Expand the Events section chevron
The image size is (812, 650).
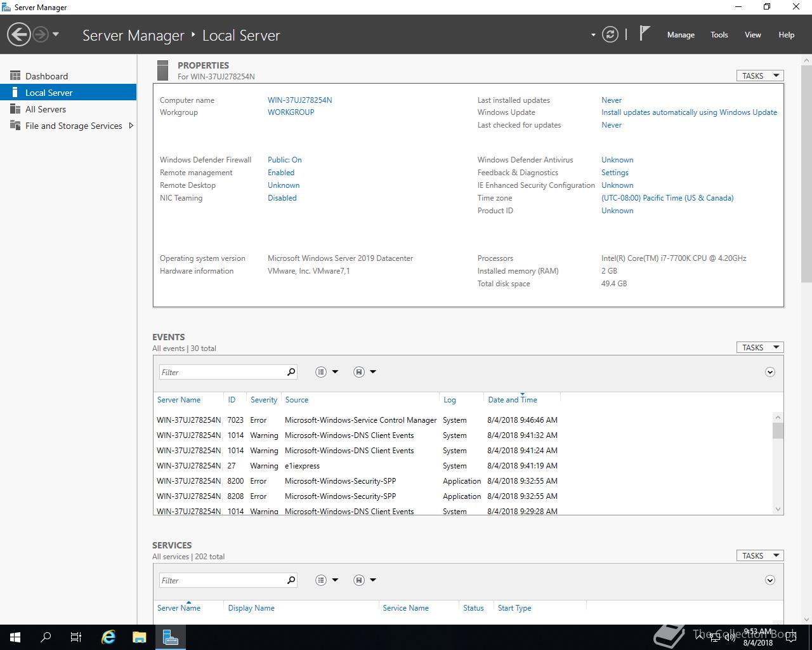click(x=770, y=372)
